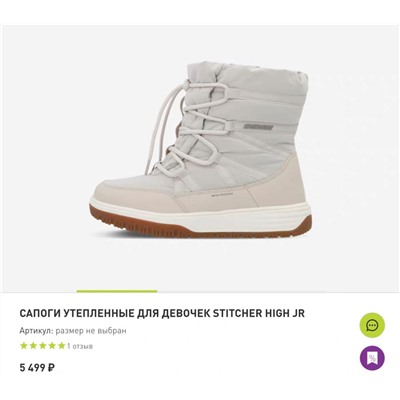Screen dimensions: 400x400
Task: Select the third green rating star
Action: tap(42, 346)
